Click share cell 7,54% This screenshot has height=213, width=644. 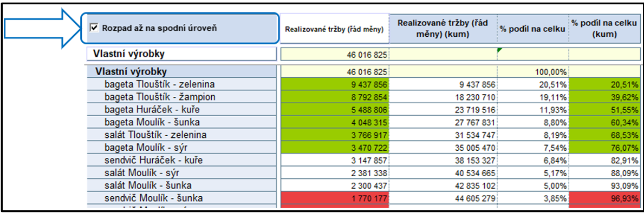point(533,148)
